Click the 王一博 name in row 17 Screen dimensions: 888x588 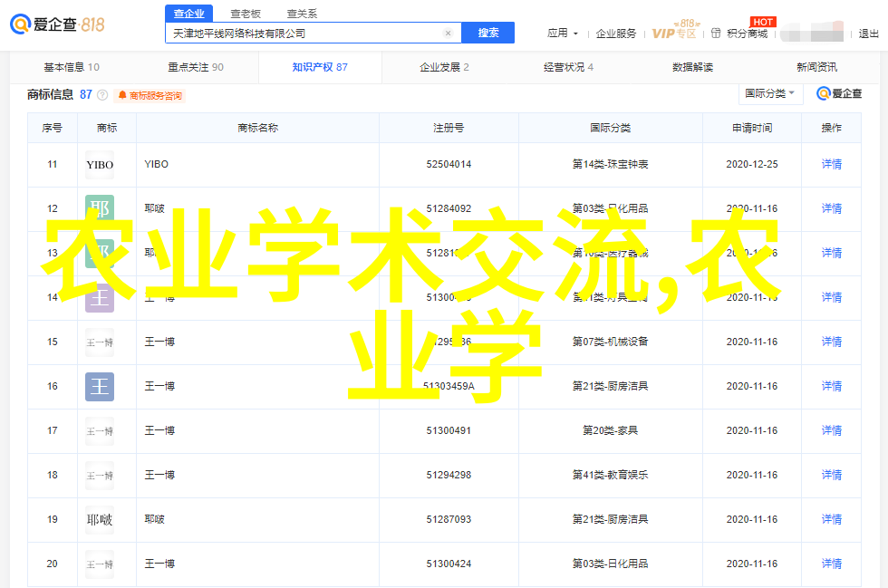tap(159, 430)
